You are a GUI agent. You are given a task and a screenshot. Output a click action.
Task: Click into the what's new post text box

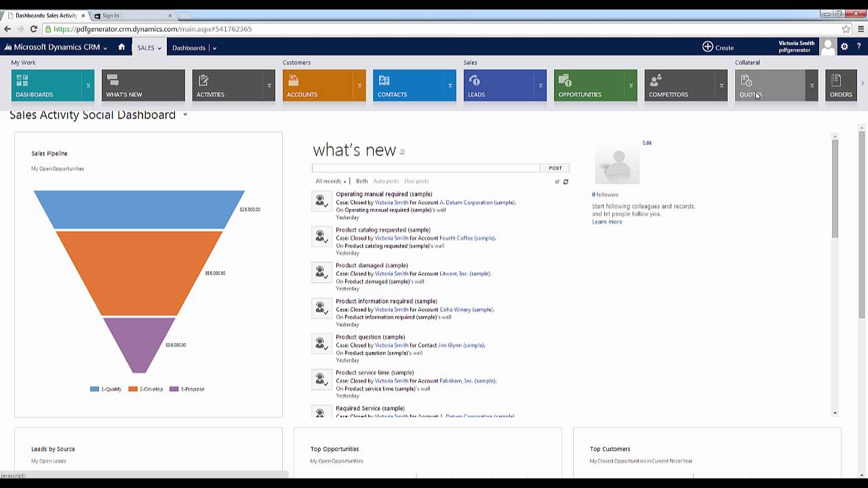click(x=426, y=168)
